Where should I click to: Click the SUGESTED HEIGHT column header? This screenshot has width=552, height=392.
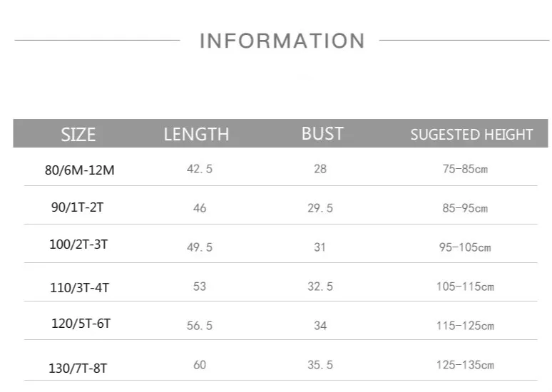471,135
